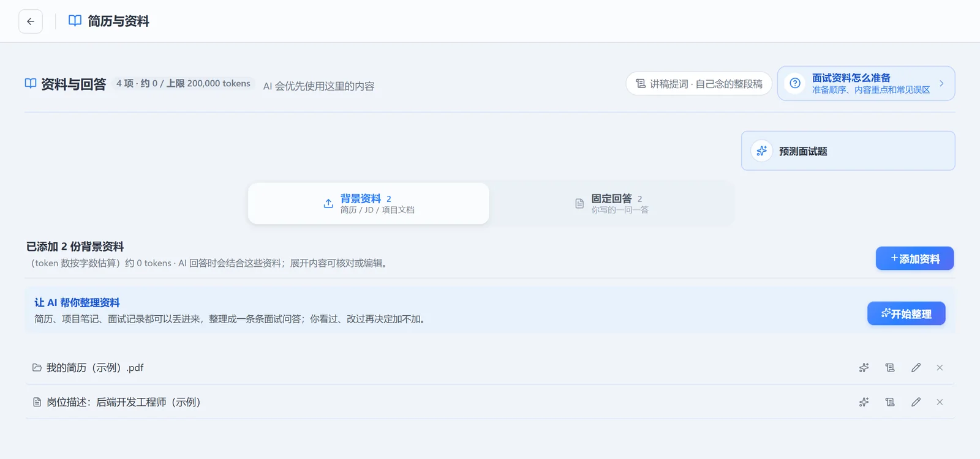Viewport: 980px width, 459px height.
Task: Remove 岗位描述：后端开发工程师 with the X icon
Action: 940,402
